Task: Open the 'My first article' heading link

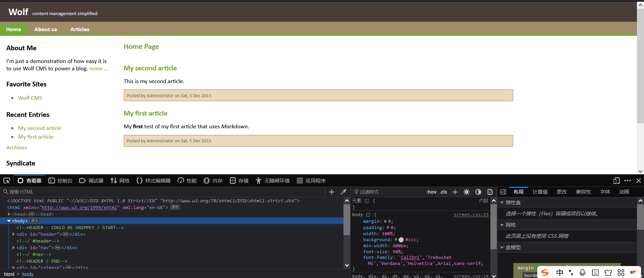Action: [146, 114]
